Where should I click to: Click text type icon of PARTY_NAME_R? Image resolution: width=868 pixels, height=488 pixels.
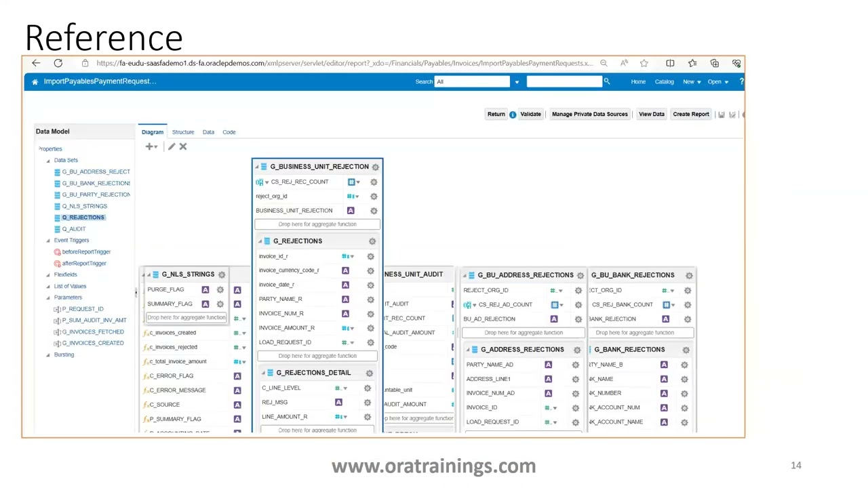coord(345,299)
